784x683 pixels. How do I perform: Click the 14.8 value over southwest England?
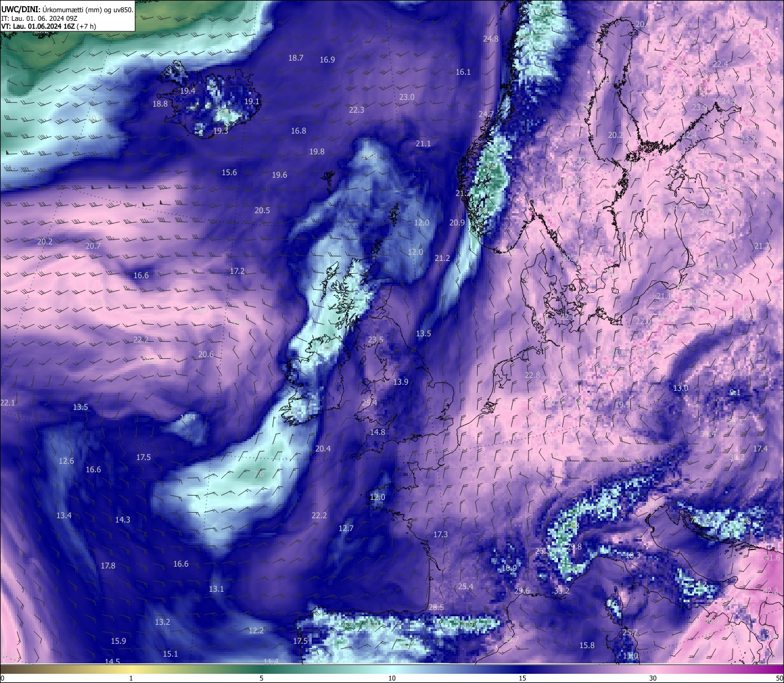[x=377, y=432]
